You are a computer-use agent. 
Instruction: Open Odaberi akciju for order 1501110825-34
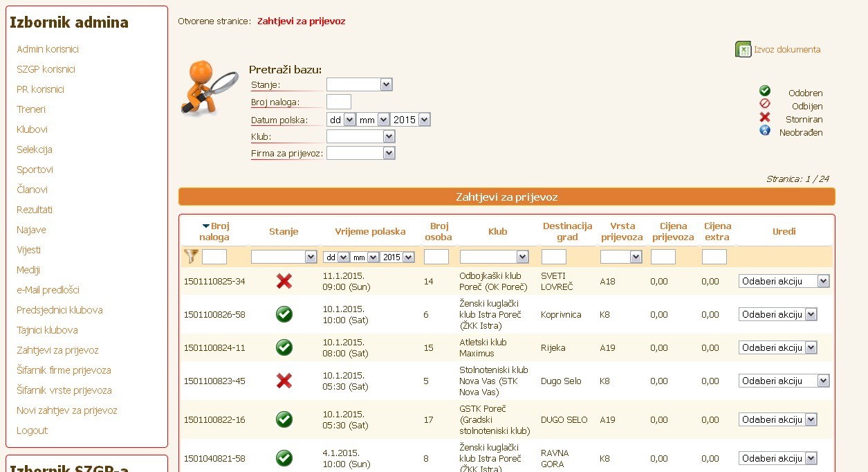coord(784,281)
